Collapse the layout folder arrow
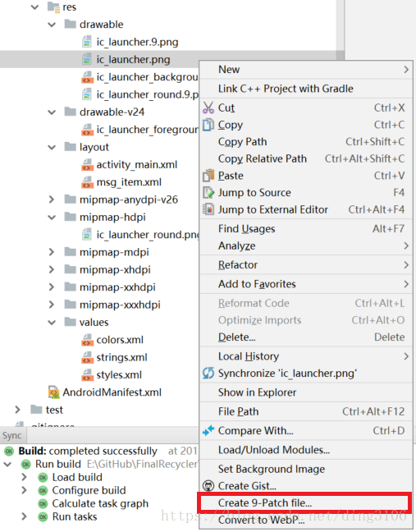Image resolution: width=416 pixels, height=532 pixels. pos(52,147)
